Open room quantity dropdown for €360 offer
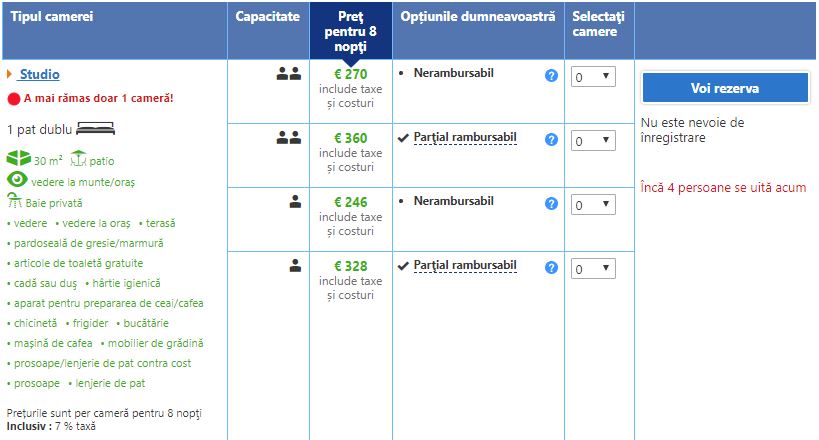 (593, 141)
